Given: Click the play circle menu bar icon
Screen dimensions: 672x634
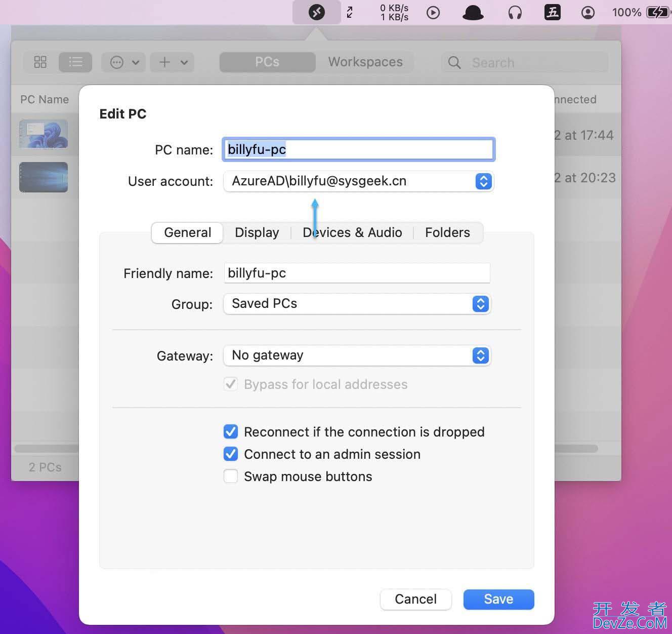Looking at the screenshot, I should tap(433, 12).
